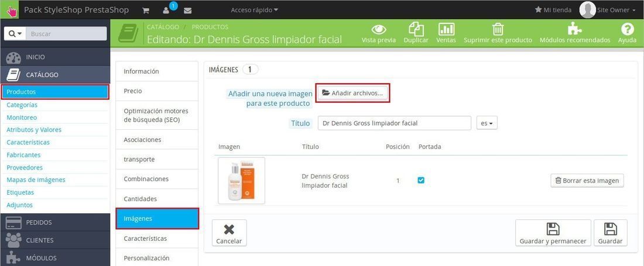This screenshot has width=644, height=266.
Task: Open Mi tienda star link
Action: (553, 10)
